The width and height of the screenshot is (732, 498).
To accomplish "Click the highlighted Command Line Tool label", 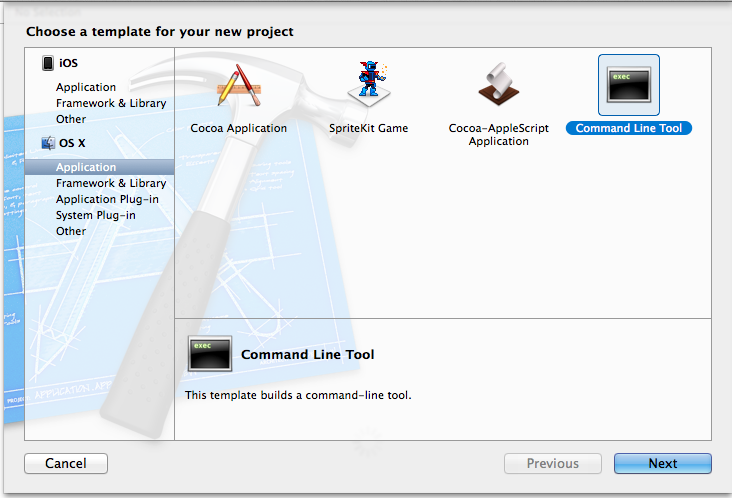I will 629,128.
